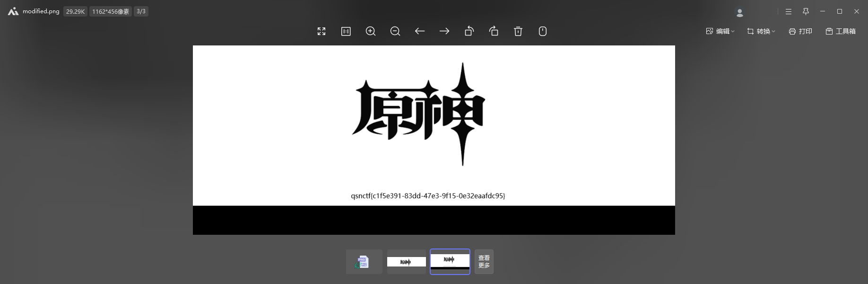Click the mouse scroll mode icon
Viewport: 868px width, 284px height.
point(543,31)
